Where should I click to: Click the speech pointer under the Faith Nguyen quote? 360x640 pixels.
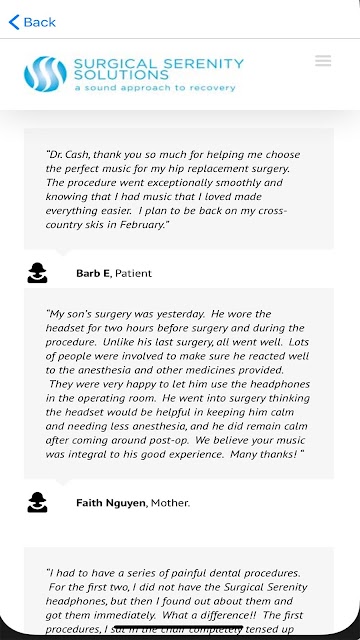click(62, 482)
